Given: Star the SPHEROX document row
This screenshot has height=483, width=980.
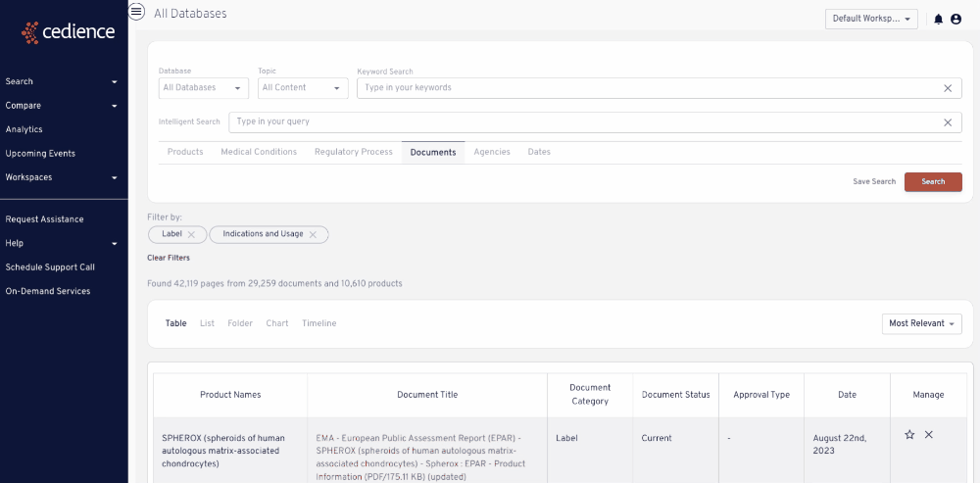Looking at the screenshot, I should click(x=909, y=434).
